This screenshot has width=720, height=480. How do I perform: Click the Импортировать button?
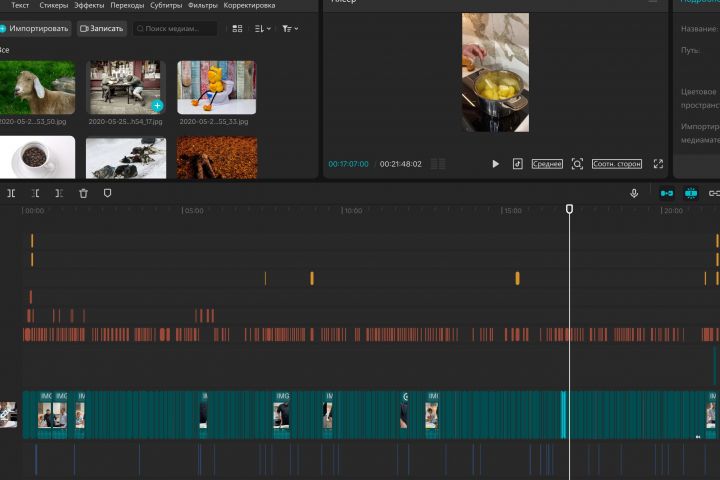(35, 28)
